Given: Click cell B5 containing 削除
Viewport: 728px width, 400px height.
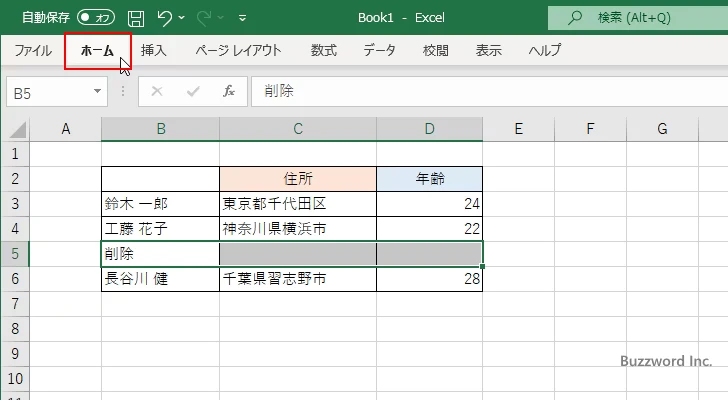Looking at the screenshot, I should click(x=160, y=254).
